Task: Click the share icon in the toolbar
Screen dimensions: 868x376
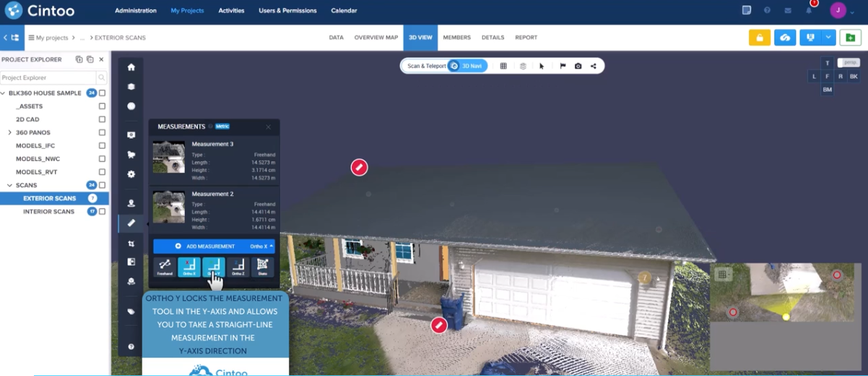Action: [594, 66]
